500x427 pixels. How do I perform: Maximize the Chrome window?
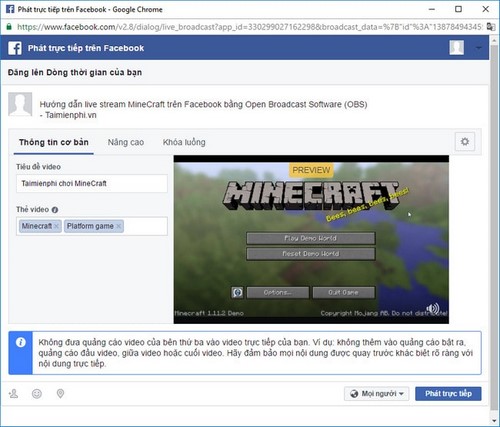[458, 9]
